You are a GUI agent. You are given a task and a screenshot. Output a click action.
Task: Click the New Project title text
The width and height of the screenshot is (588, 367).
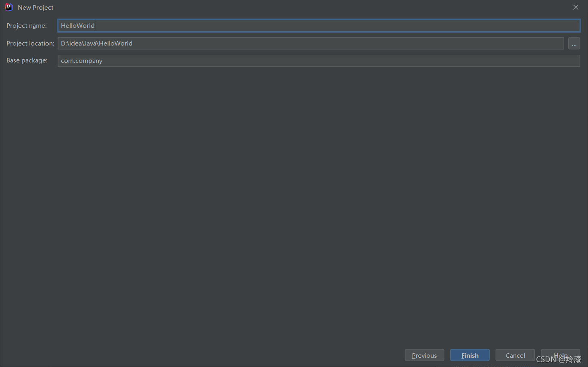[x=35, y=8]
